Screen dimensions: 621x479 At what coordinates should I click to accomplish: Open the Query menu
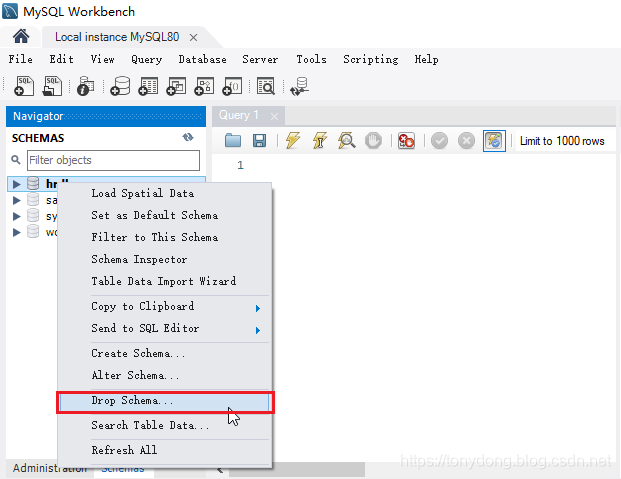click(x=147, y=59)
